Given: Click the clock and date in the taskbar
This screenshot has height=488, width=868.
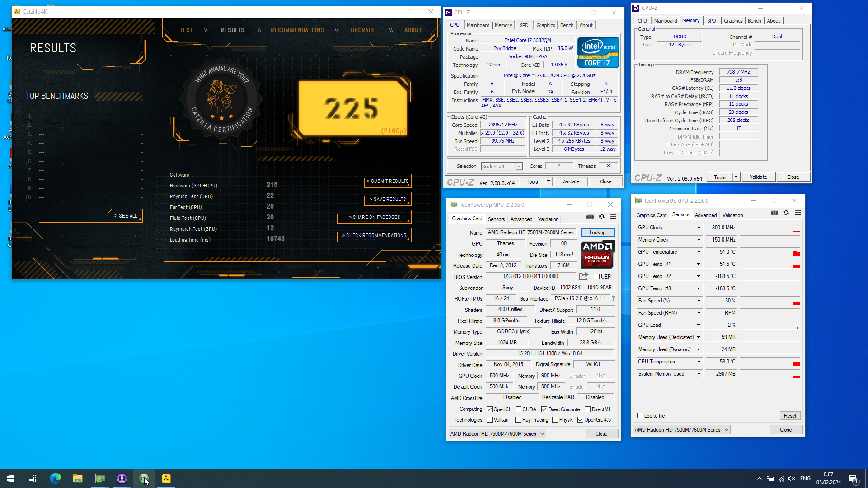Looking at the screenshot, I should tap(828, 479).
